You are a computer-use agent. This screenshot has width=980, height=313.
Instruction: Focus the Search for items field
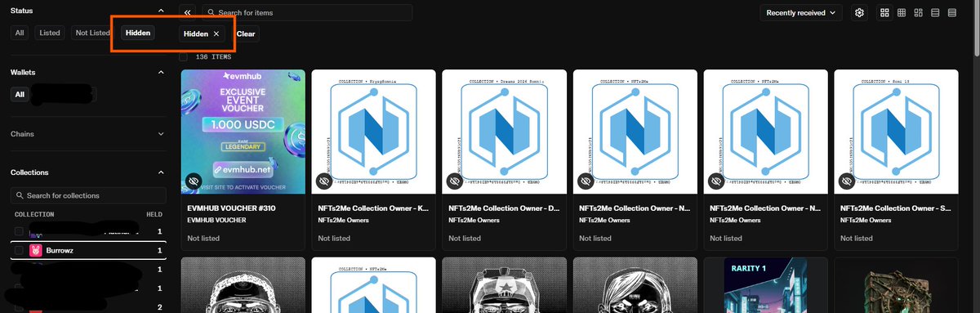coord(306,13)
